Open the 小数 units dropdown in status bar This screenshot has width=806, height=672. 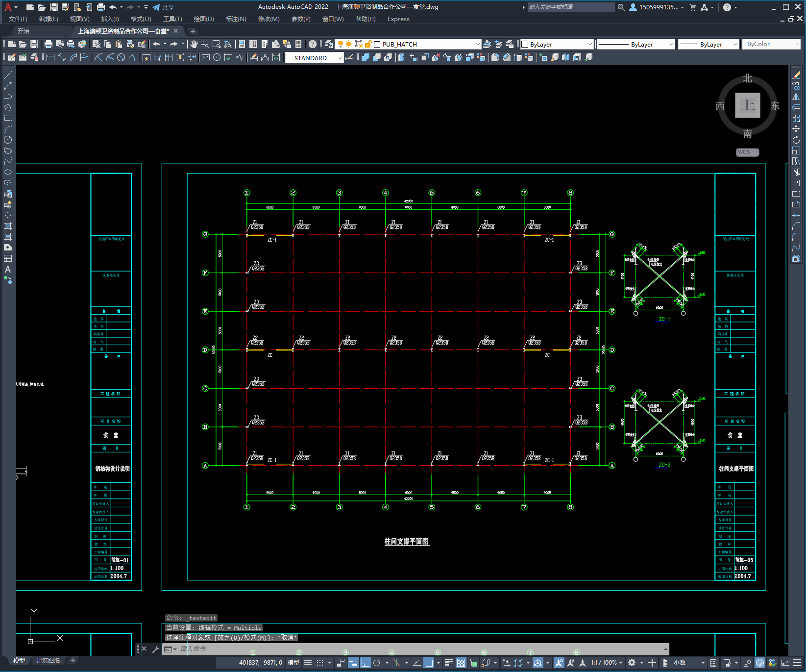689,663
